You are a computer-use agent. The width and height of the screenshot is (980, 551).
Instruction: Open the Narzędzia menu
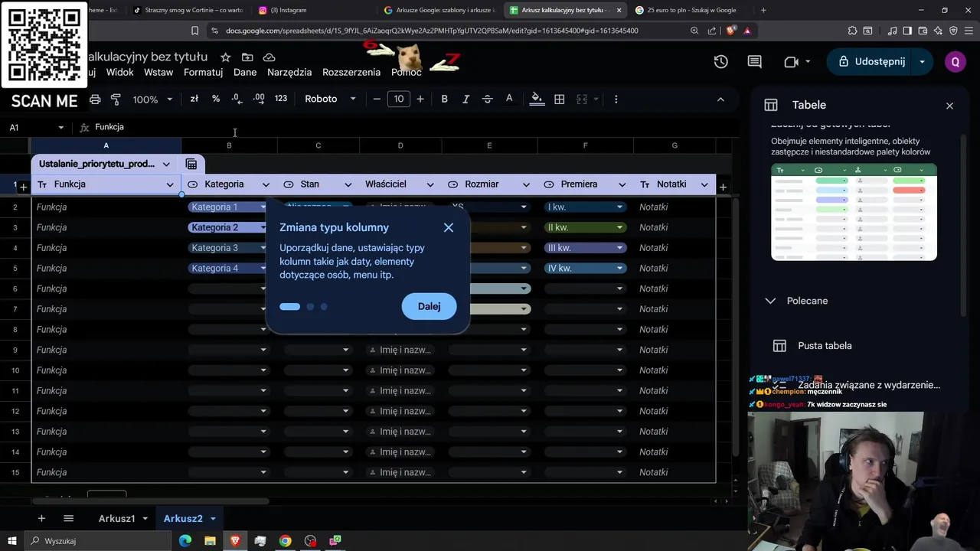click(289, 72)
